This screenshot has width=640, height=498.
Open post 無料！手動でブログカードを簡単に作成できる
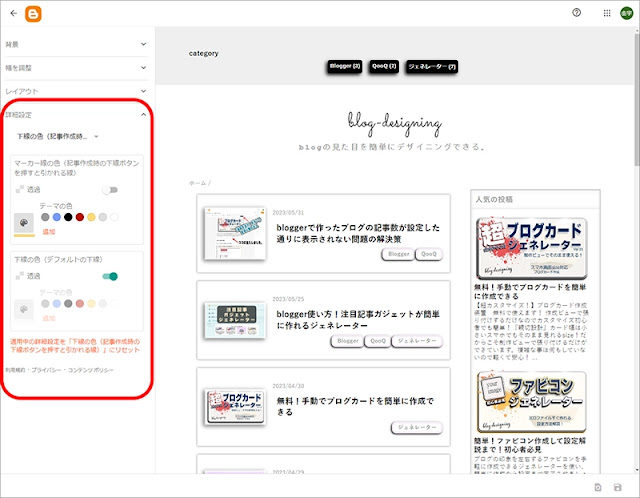pyautogui.click(x=355, y=407)
